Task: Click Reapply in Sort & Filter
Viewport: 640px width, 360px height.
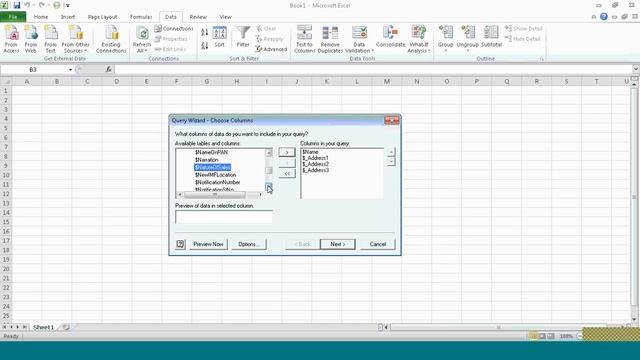Action: [269, 39]
